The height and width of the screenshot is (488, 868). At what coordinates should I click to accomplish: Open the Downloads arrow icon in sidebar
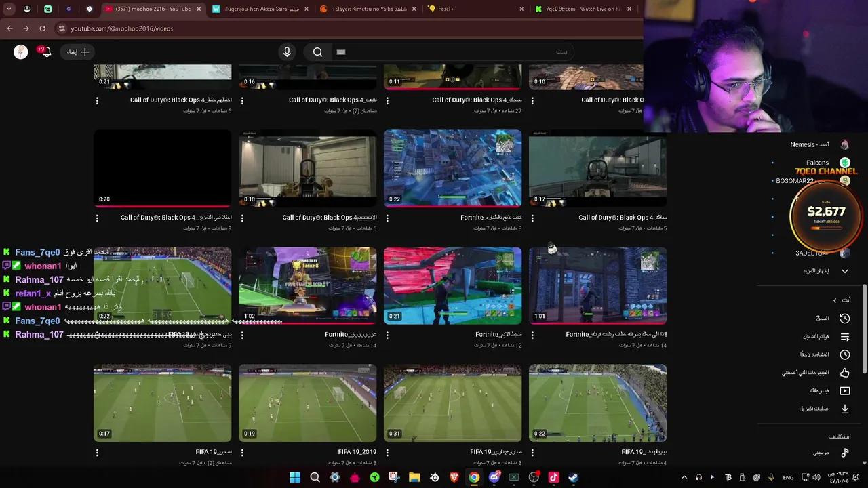point(844,409)
